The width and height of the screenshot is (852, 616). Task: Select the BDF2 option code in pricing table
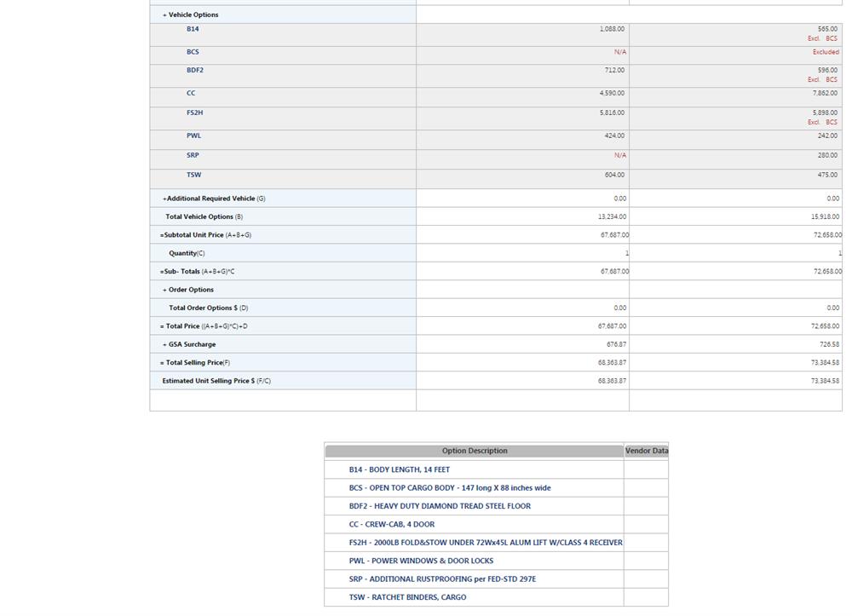(195, 70)
